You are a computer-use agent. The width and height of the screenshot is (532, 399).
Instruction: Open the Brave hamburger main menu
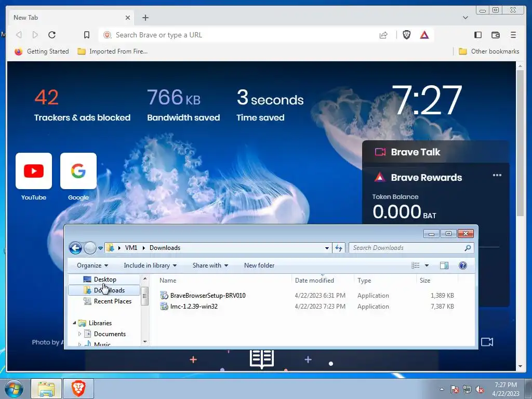point(513,35)
